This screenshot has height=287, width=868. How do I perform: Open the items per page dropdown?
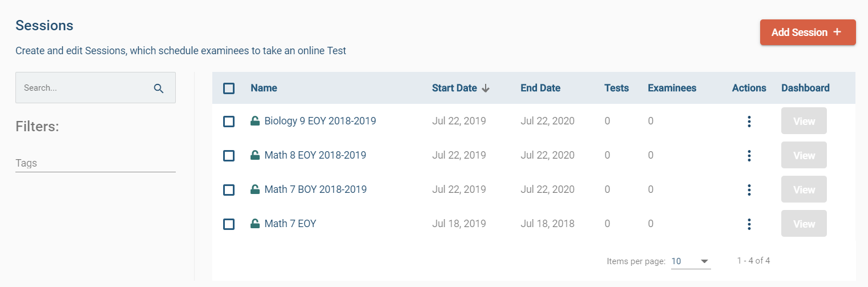click(x=690, y=261)
